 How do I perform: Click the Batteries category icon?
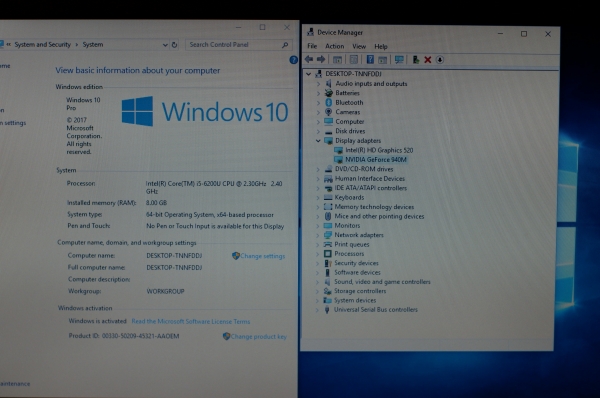pos(328,93)
